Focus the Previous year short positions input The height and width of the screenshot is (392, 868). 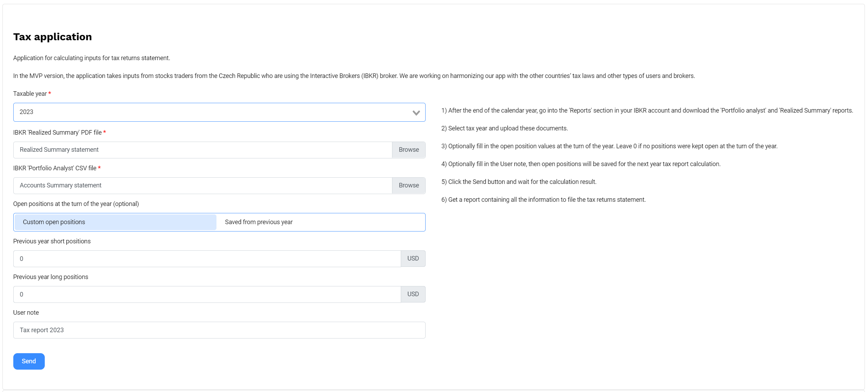206,259
